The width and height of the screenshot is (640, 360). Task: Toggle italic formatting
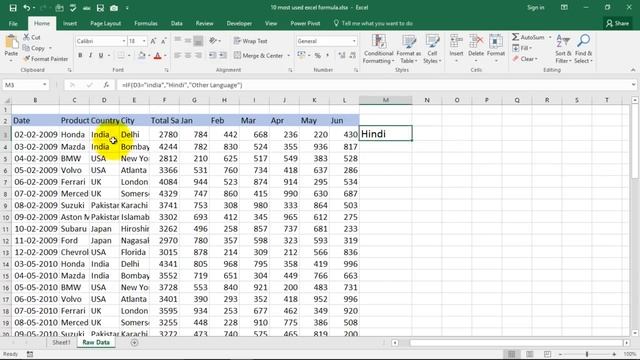point(90,56)
